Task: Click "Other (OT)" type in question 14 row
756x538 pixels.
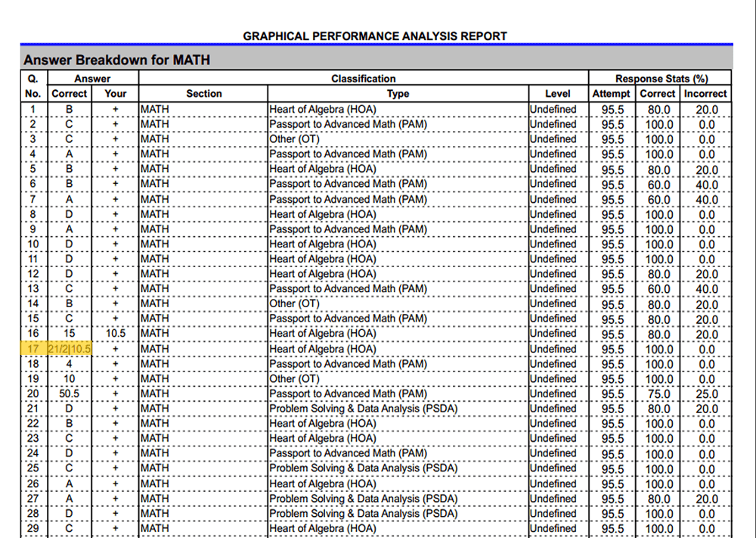Action: tap(294, 304)
